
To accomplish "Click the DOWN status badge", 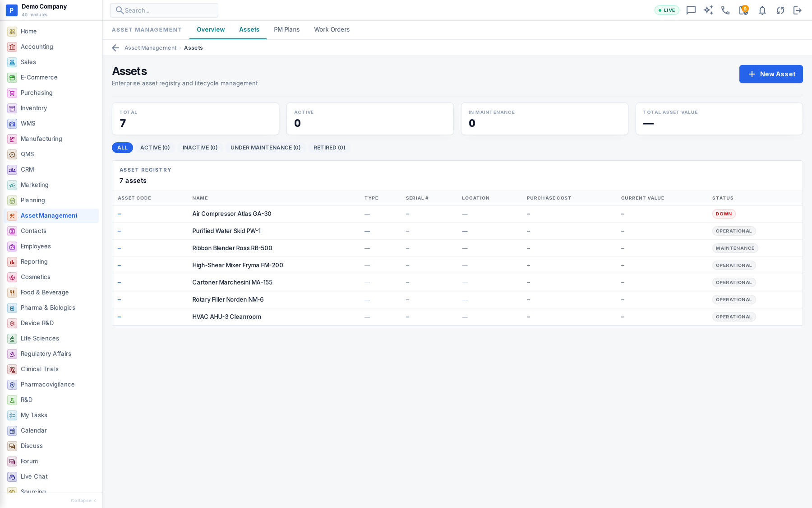I will coord(724,214).
